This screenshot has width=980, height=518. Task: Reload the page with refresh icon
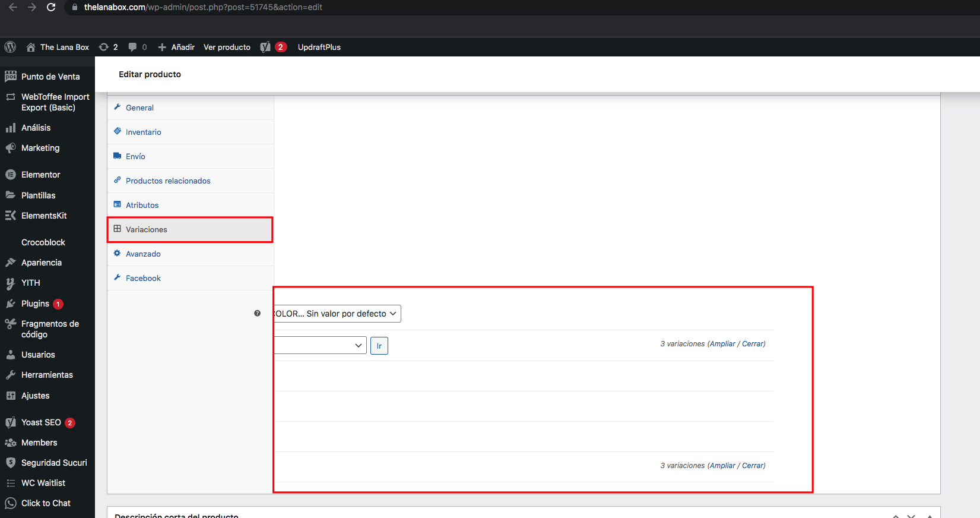[51, 7]
